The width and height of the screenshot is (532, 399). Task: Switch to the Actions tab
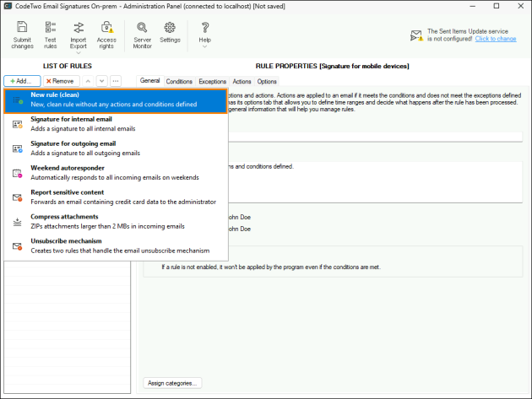[242, 81]
